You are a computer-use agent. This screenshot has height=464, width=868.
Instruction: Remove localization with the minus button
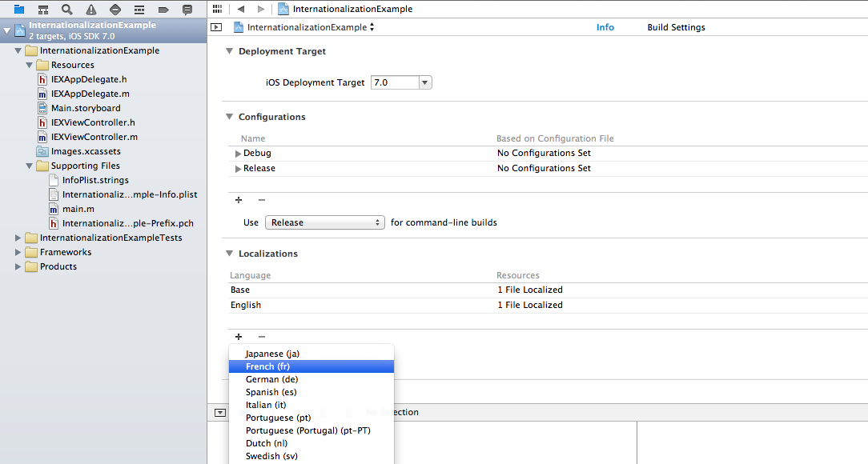click(x=262, y=336)
